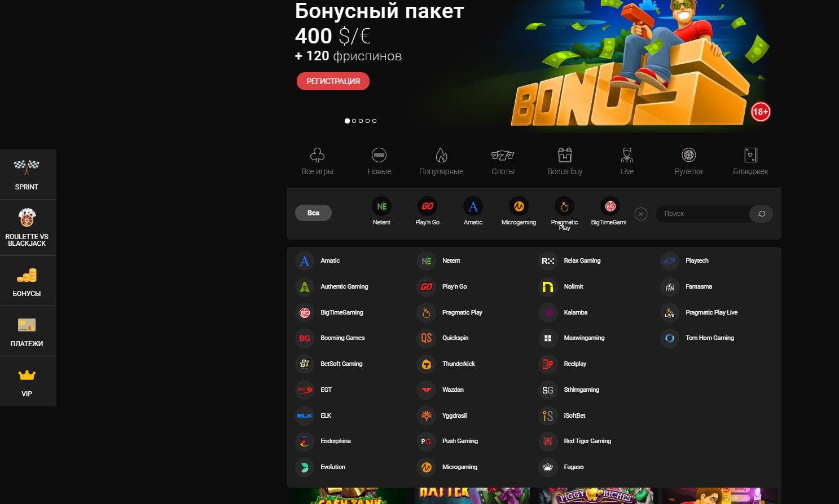
Task: Select the Слоты 777 category icon
Action: pyautogui.click(x=503, y=155)
